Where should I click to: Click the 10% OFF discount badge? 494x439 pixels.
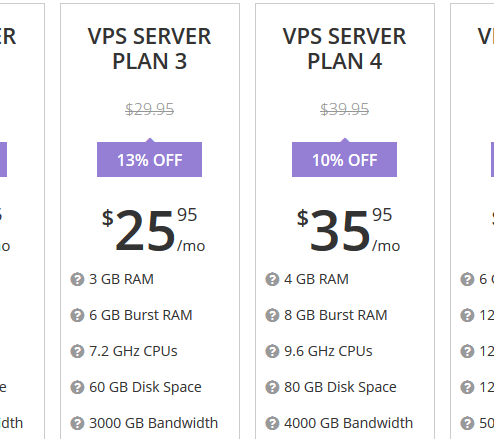[344, 159]
